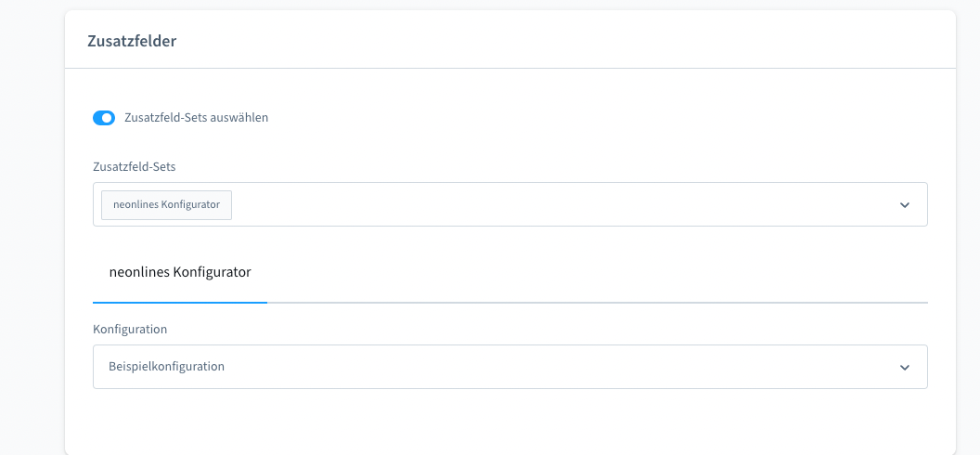
Task: Click the grey page background right of card
Action: [x=968, y=232]
